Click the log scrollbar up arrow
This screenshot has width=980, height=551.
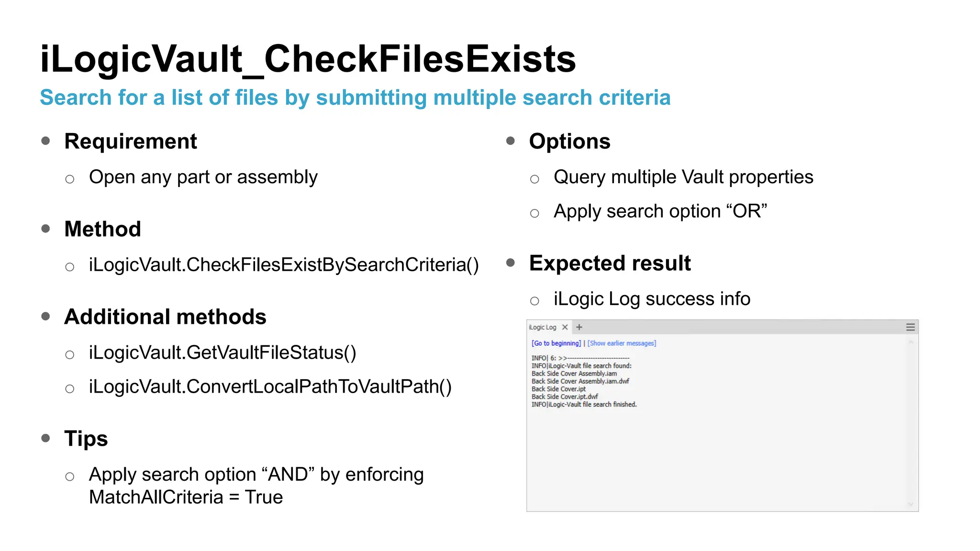pos(911,342)
